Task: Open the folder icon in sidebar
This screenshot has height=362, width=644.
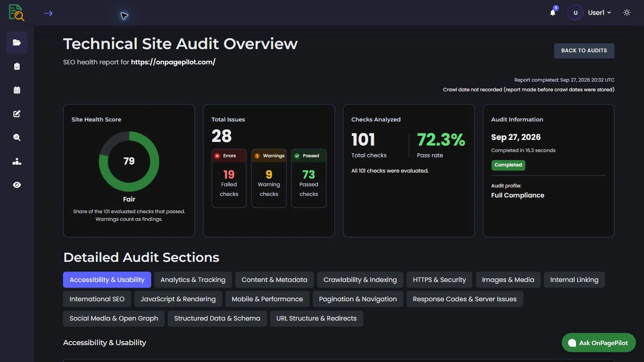Action: pyautogui.click(x=17, y=42)
